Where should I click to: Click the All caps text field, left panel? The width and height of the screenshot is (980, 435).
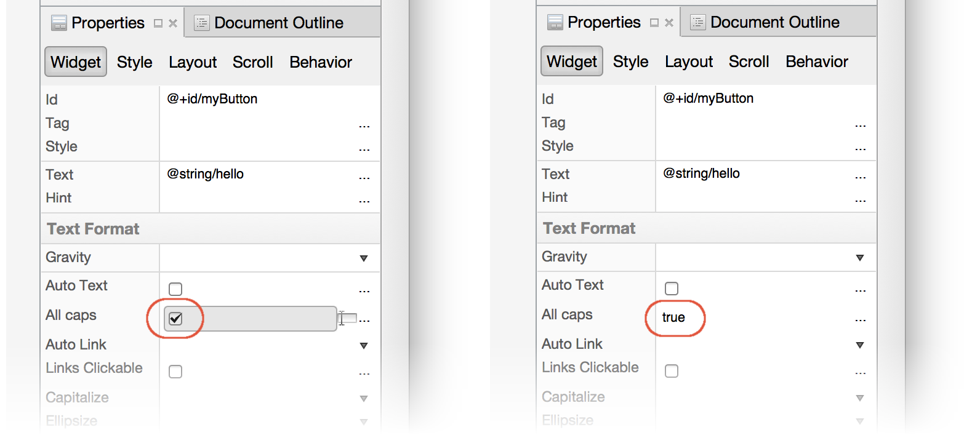(x=251, y=319)
